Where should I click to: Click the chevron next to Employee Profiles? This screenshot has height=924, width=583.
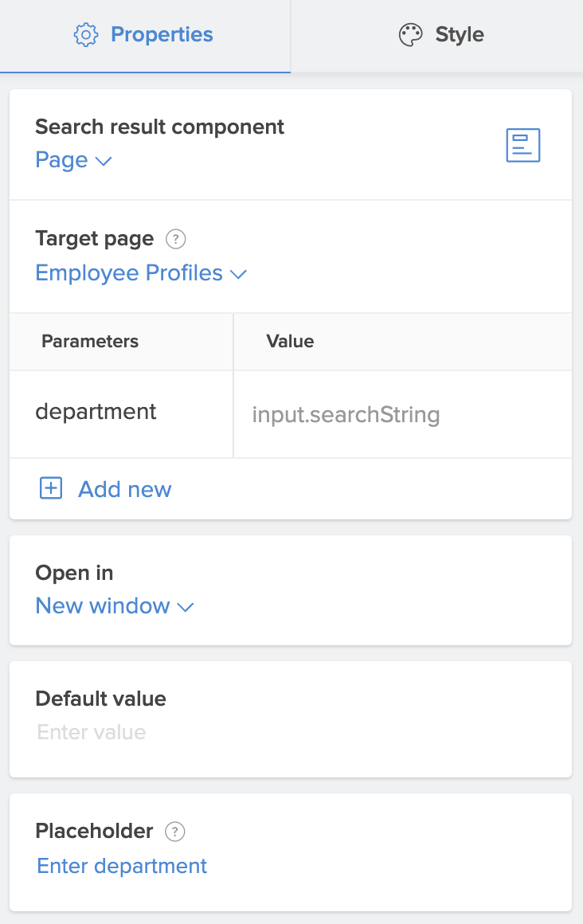238,274
